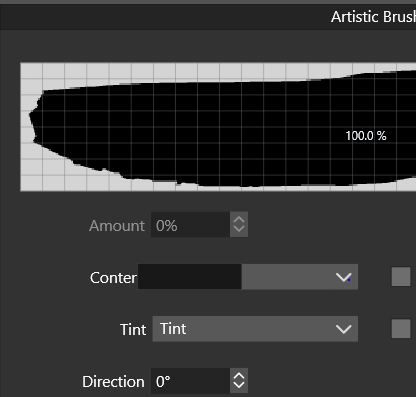Image resolution: width=416 pixels, height=397 pixels.
Task: Open the Conter dropdown
Action: (x=248, y=277)
